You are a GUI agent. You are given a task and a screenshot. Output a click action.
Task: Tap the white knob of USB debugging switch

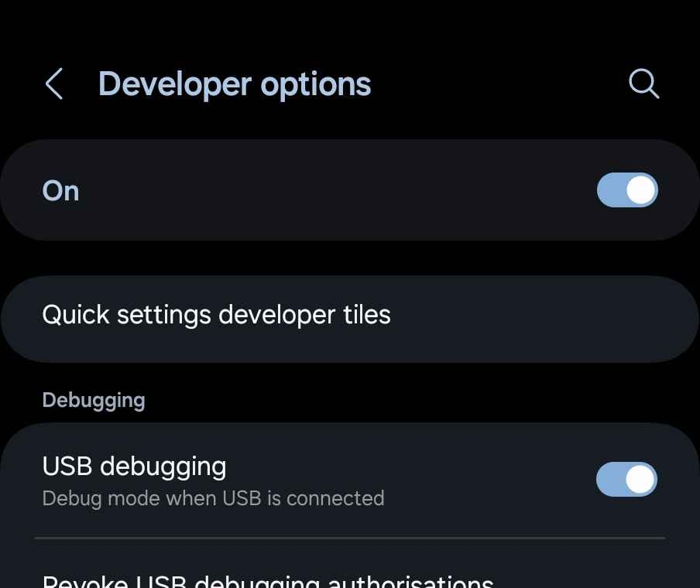(x=641, y=479)
